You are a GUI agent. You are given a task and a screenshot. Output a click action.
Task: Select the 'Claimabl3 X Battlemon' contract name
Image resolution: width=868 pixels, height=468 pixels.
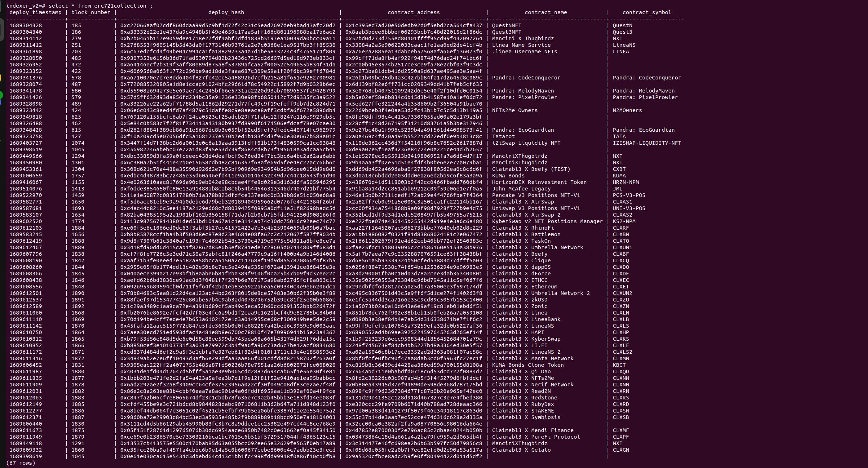pyautogui.click(x=526, y=234)
